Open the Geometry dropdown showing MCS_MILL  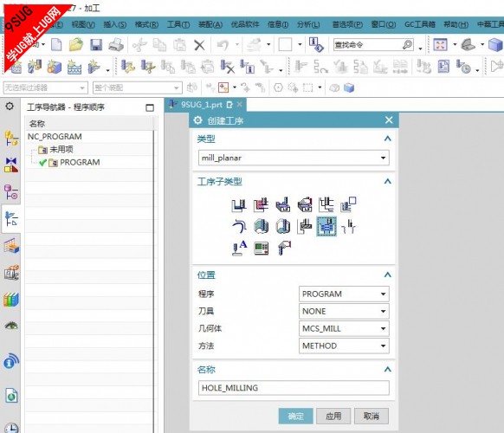[344, 328]
